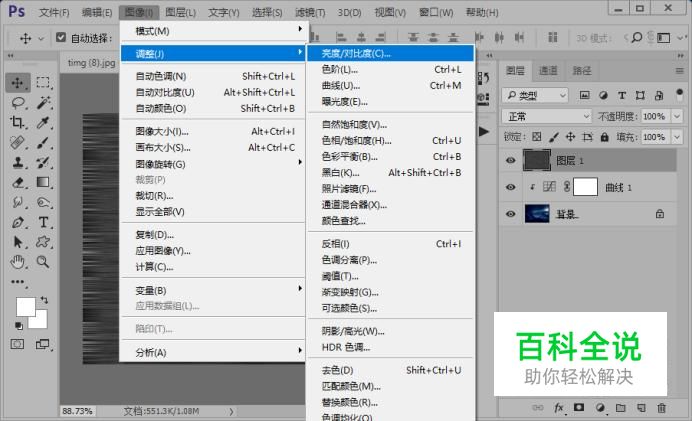Click the search icon in options bar
This screenshot has width=692, height=421.
[x=636, y=38]
